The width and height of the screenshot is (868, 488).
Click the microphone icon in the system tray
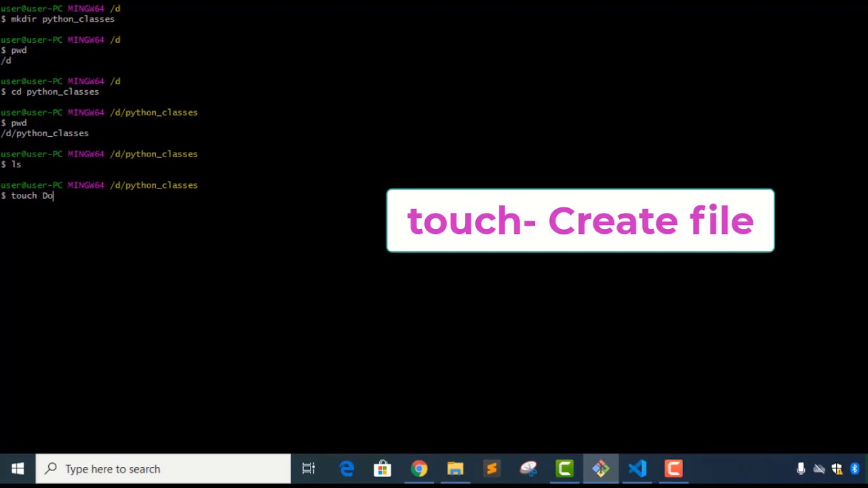coord(801,469)
